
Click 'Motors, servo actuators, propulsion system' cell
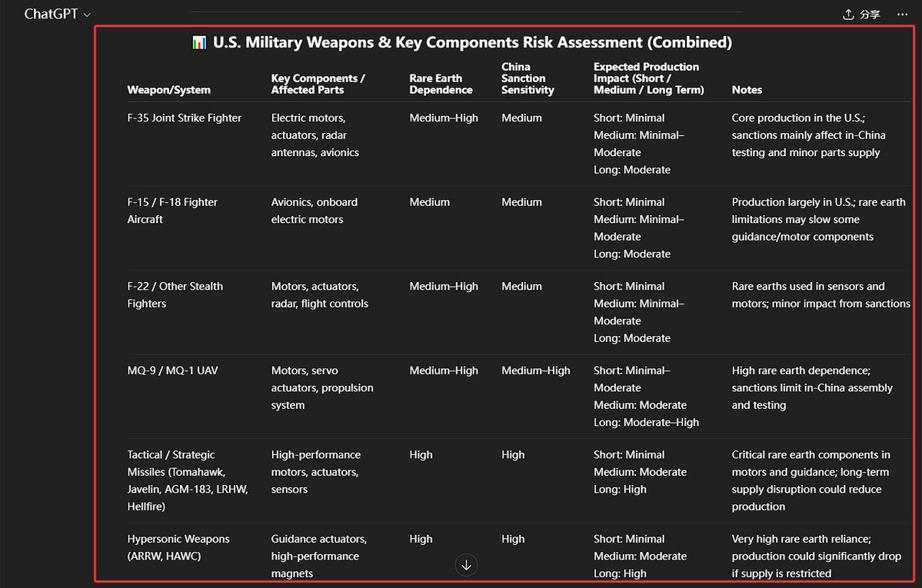click(x=322, y=387)
